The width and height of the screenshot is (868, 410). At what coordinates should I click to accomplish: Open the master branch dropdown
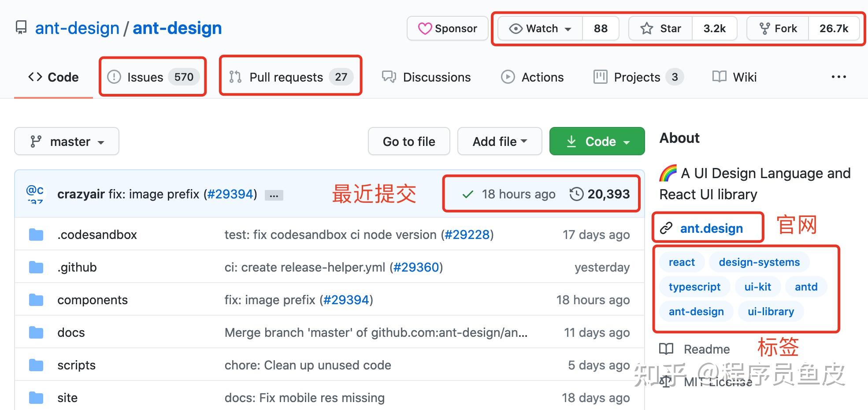coord(67,142)
